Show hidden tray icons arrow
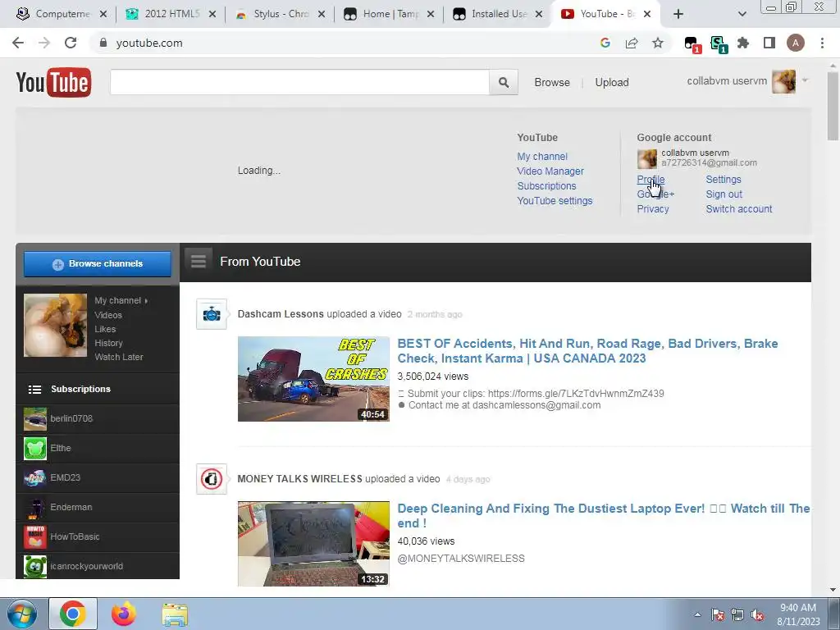Screen dimensions: 840x630 coord(697,614)
